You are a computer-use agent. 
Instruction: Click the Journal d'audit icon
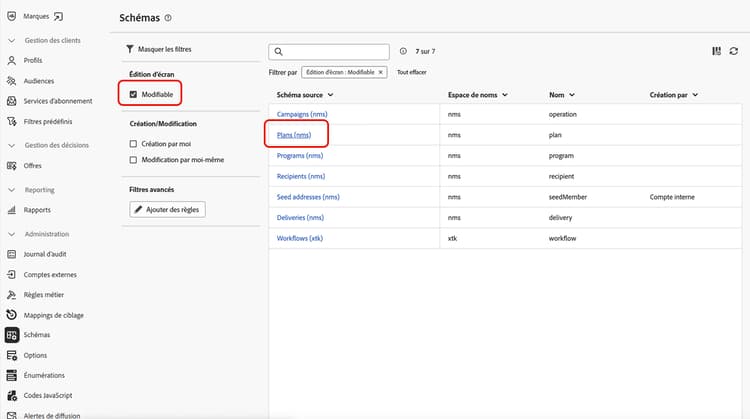click(12, 254)
